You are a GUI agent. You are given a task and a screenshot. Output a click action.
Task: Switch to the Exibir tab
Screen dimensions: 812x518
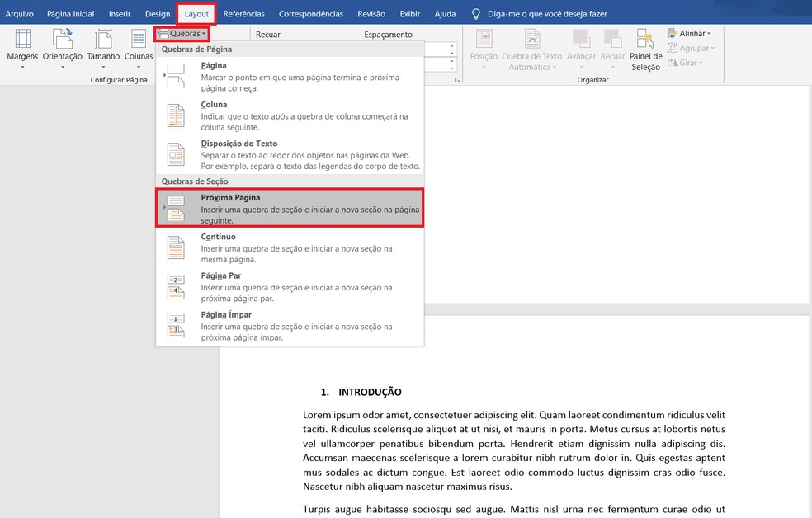[409, 14]
